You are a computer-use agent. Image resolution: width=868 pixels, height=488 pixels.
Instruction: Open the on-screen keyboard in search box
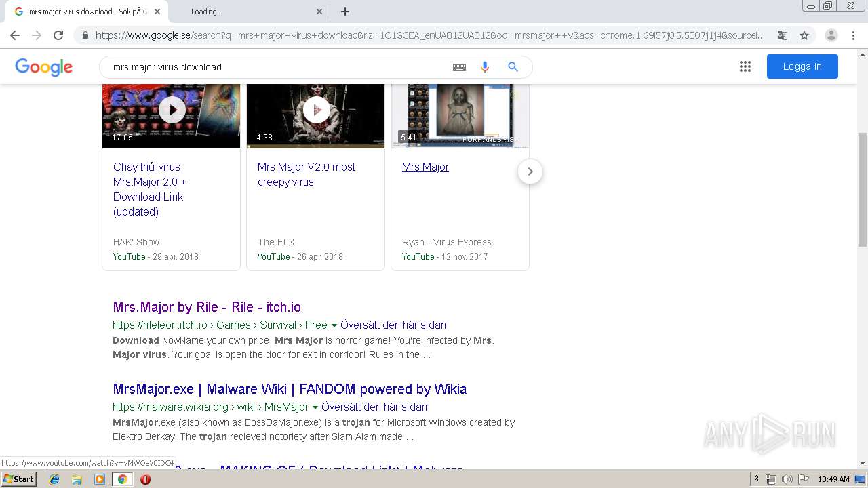coord(459,67)
